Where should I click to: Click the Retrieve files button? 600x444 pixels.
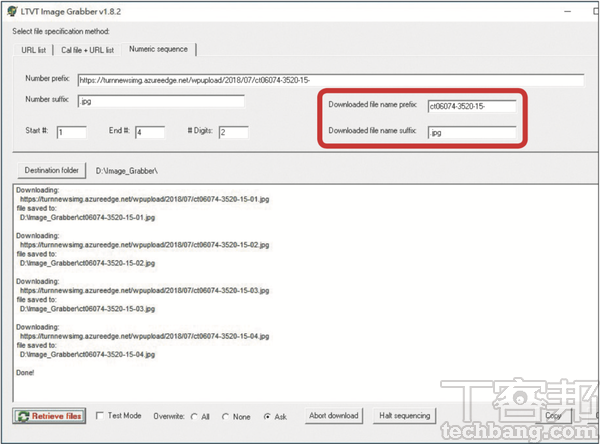tap(49, 416)
